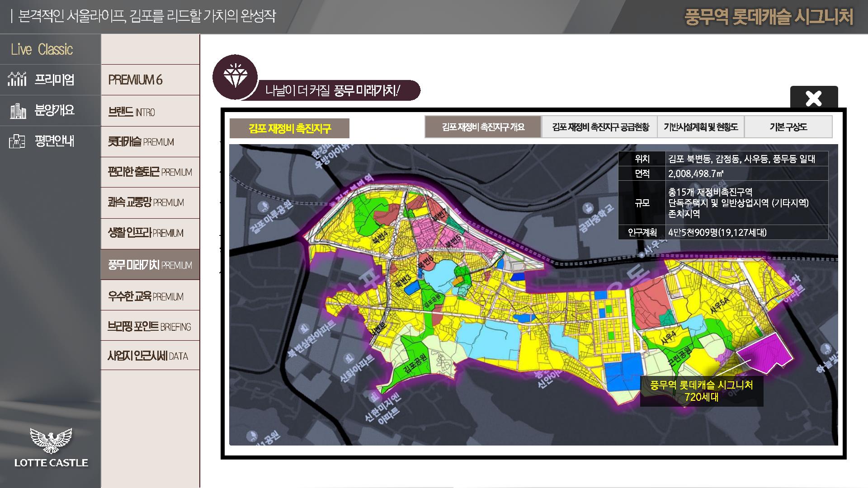Click the diamond icon beside 풍무 미래가치

[235, 77]
